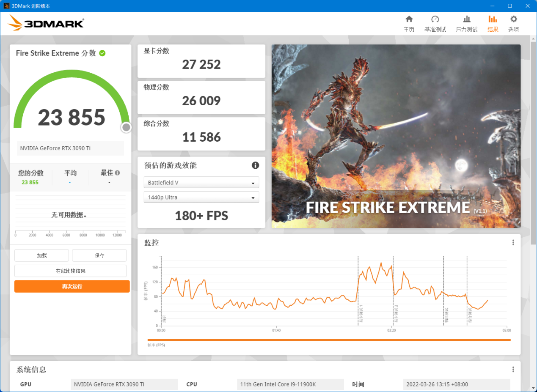Click the Fire Strike Extreme 分数 heading
This screenshot has height=392, width=537.
click(x=56, y=53)
